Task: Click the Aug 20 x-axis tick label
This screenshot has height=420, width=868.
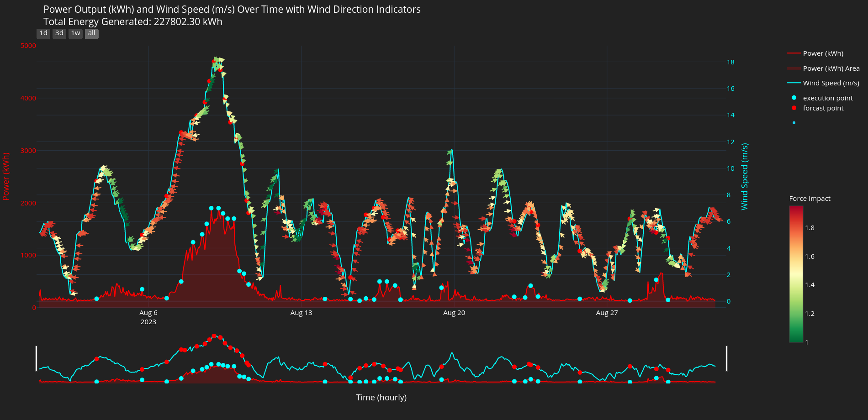Action: [454, 313]
